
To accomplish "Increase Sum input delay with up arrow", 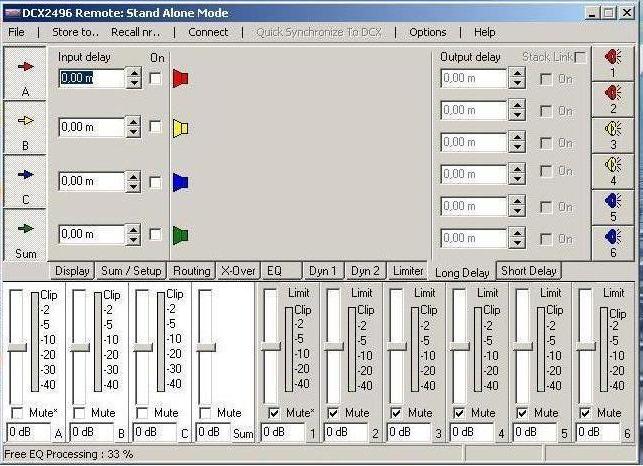I will [x=133, y=230].
